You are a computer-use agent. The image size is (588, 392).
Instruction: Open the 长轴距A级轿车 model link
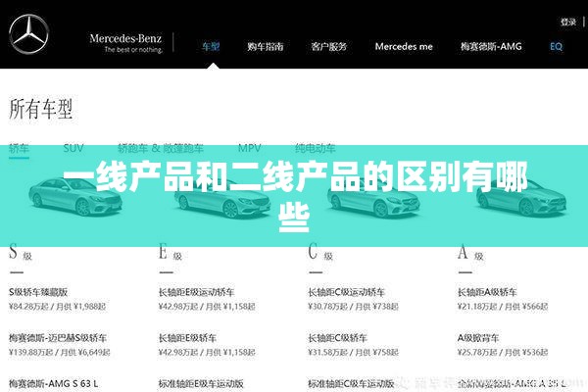click(487, 292)
